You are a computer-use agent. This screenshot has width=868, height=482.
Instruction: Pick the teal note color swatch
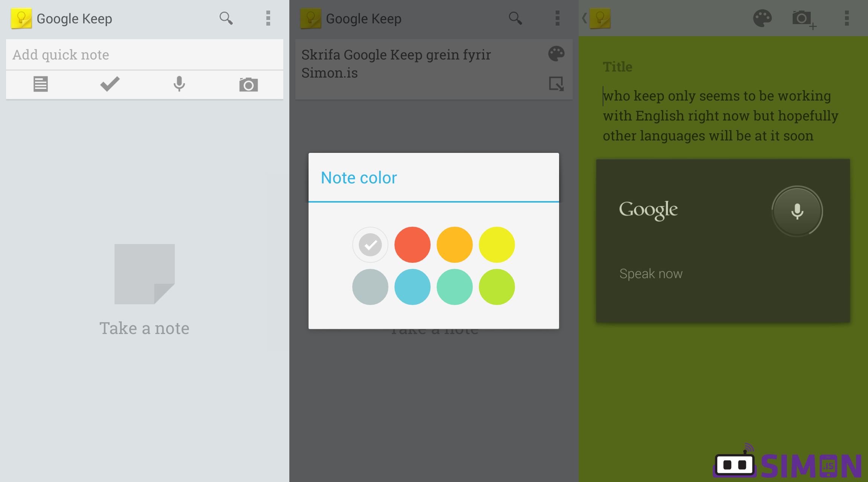coord(454,287)
